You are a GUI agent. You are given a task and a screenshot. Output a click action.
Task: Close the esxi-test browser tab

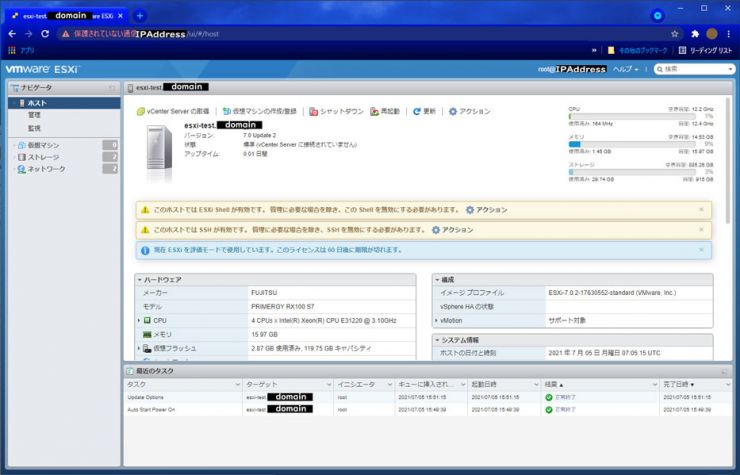(120, 16)
